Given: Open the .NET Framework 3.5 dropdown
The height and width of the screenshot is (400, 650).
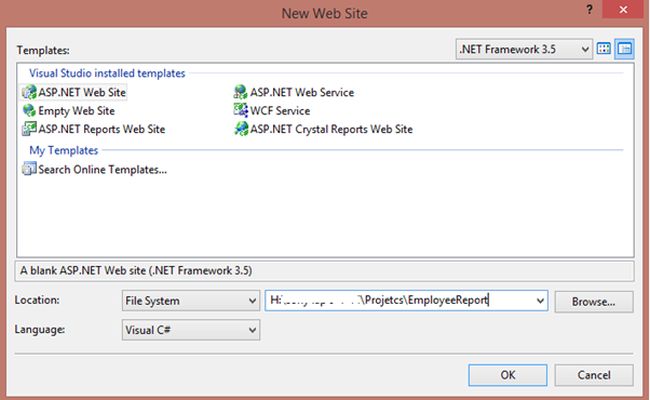Looking at the screenshot, I should (522, 48).
